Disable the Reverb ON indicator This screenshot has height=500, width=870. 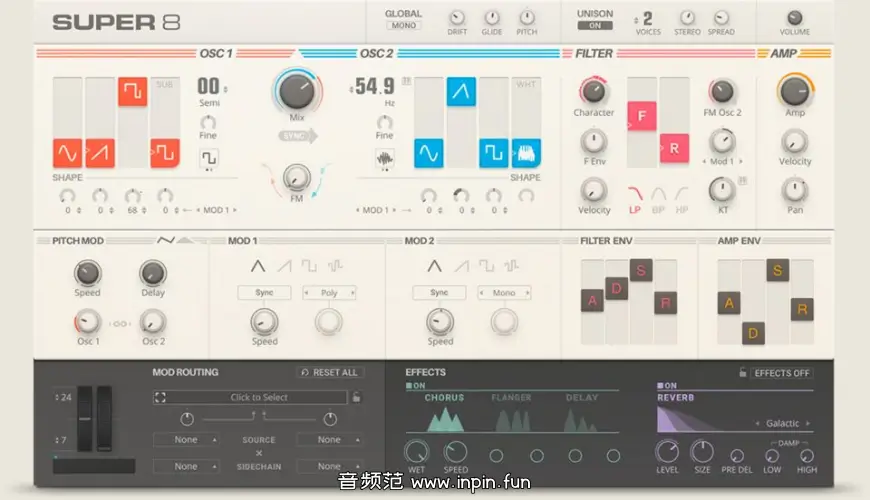tap(666, 385)
